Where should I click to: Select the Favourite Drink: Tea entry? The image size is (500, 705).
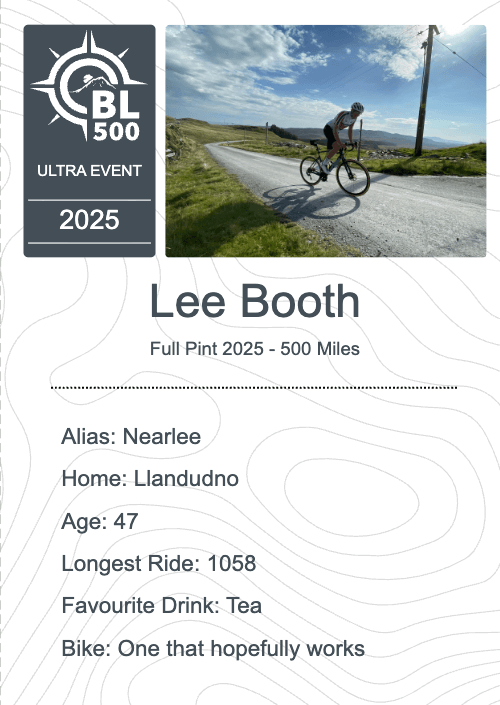[x=161, y=605]
